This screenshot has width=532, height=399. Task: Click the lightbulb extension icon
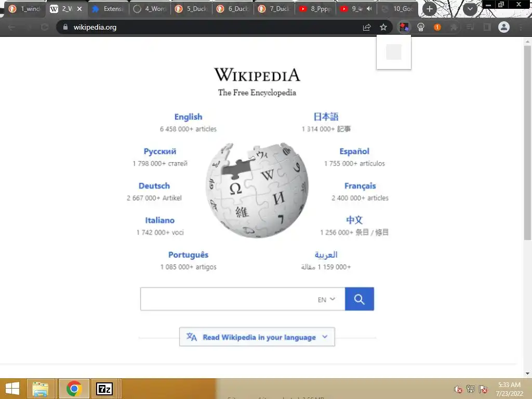421,27
